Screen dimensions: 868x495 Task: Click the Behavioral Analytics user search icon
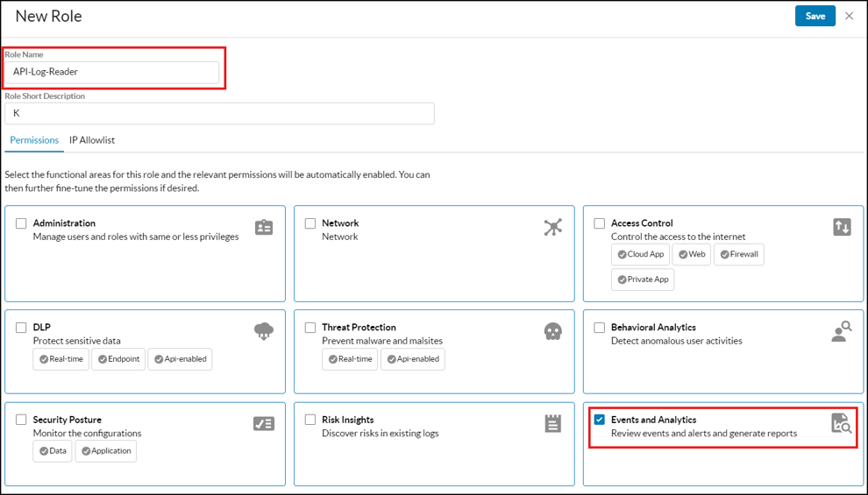click(x=842, y=331)
